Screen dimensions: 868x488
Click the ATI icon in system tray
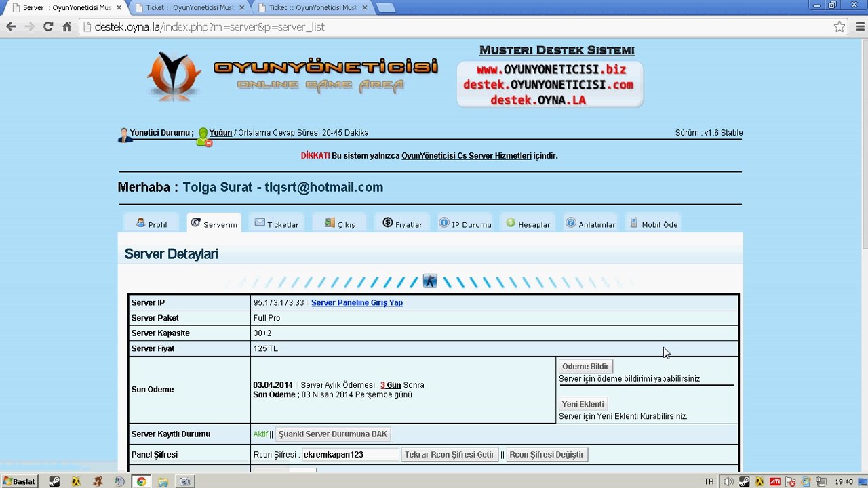point(774,482)
